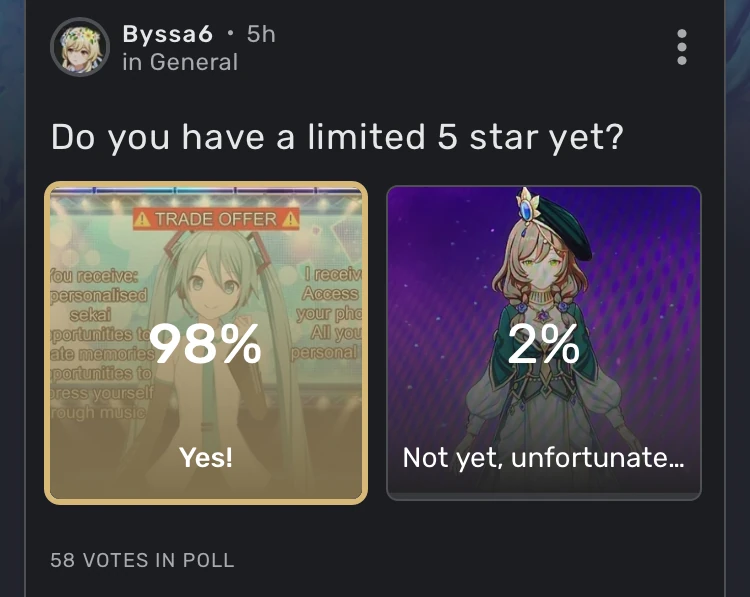Tap Byssa6's profile avatar

pos(79,47)
